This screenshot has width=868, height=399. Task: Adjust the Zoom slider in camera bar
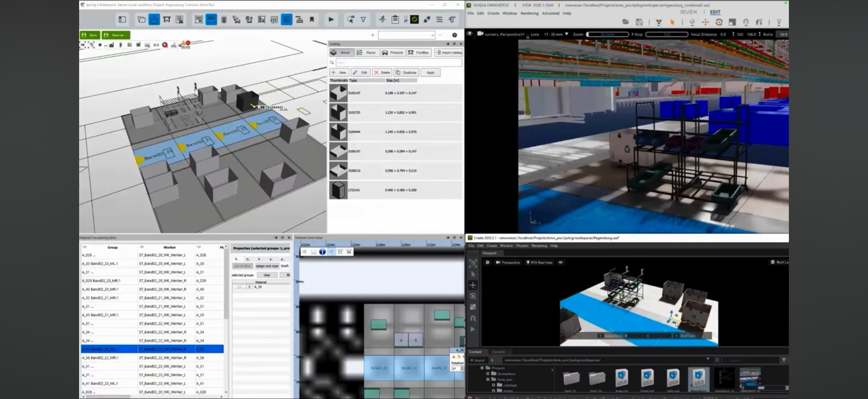[607, 34]
